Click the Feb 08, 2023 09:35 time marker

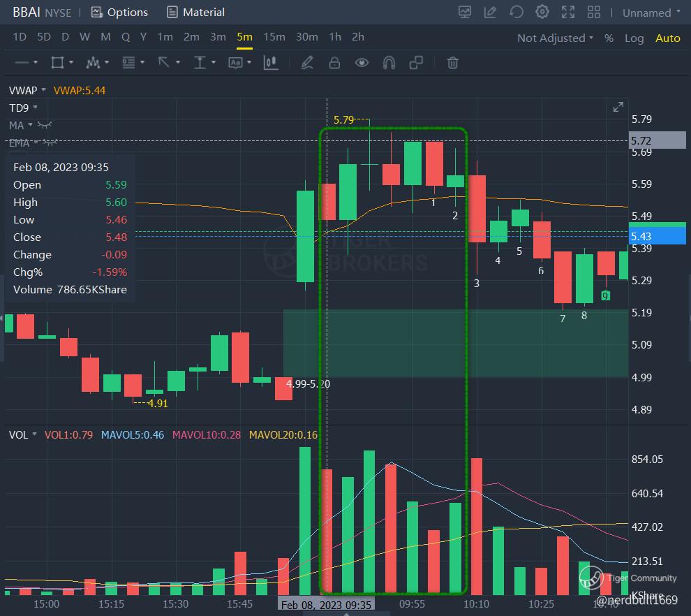[x=326, y=605]
